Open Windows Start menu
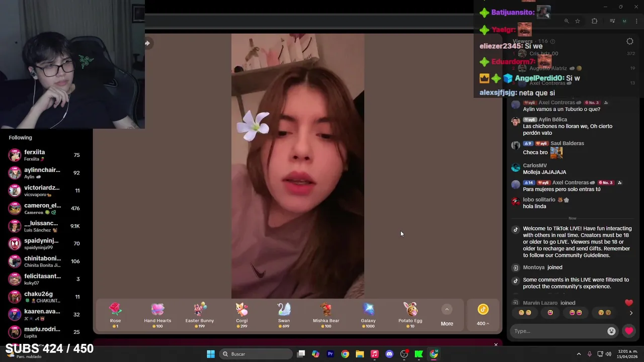 click(211, 354)
